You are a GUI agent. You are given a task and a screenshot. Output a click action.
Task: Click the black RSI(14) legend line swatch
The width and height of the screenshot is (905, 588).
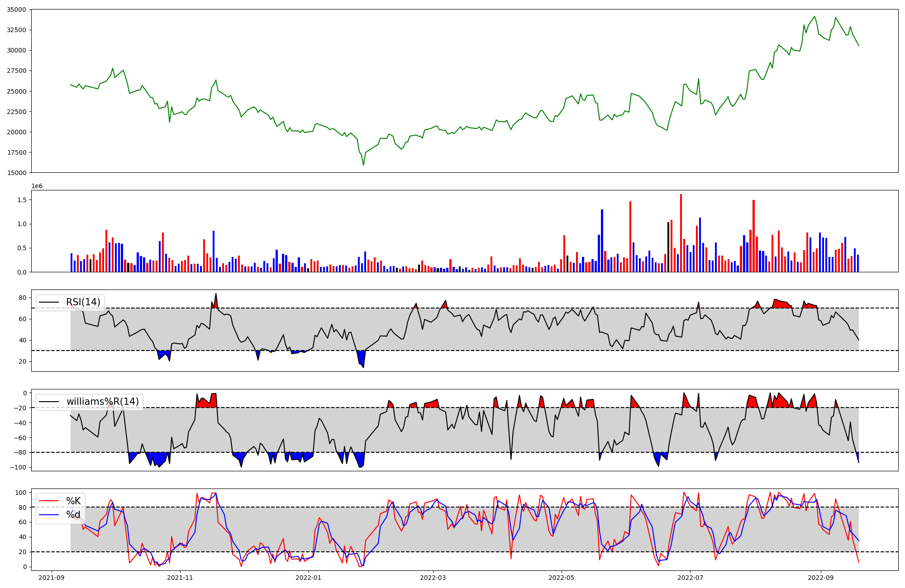point(49,302)
